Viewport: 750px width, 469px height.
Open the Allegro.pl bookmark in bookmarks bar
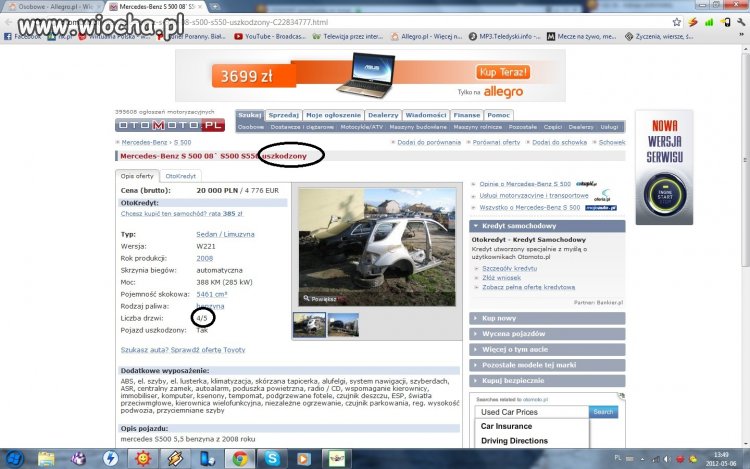point(426,36)
